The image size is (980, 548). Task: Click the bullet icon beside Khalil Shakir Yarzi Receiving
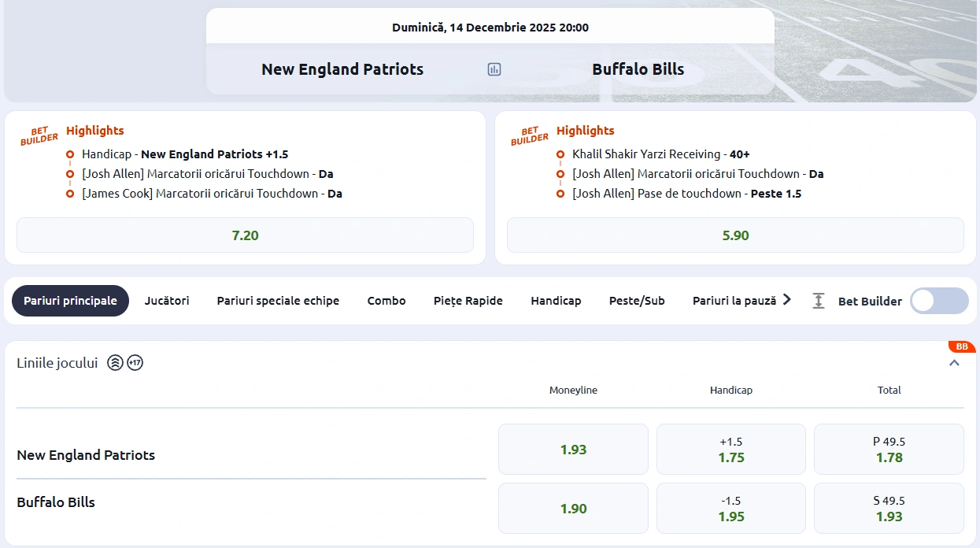click(560, 154)
